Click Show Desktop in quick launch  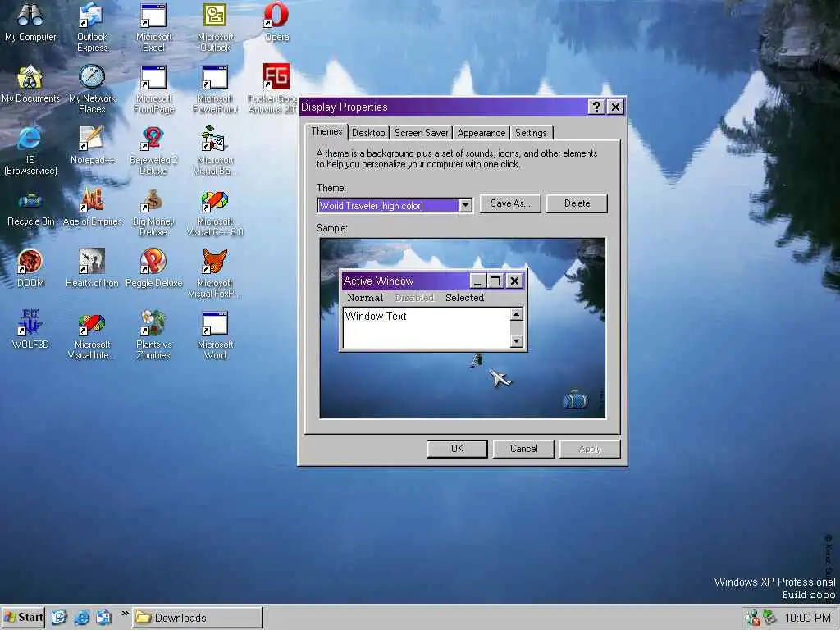click(x=59, y=618)
